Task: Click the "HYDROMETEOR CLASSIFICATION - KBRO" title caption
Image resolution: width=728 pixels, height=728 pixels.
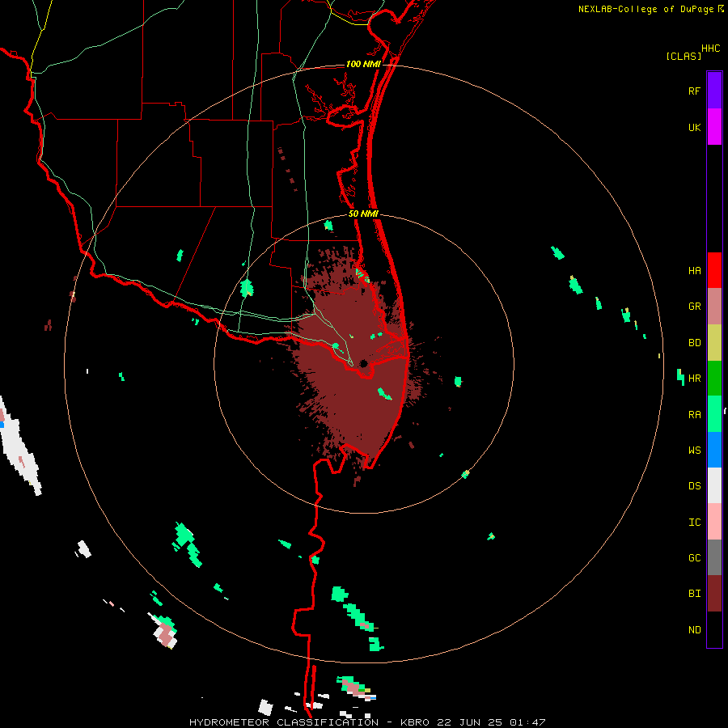Action: click(309, 722)
